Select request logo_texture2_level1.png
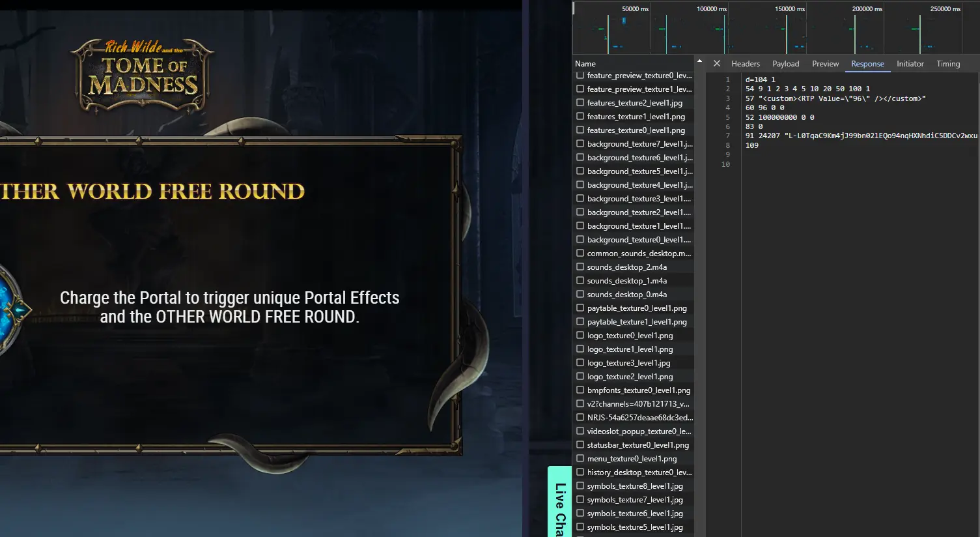 630,377
